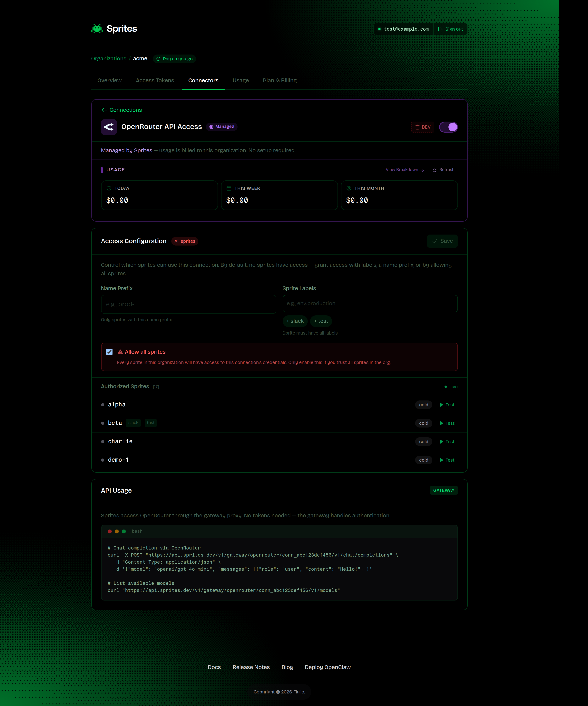
Task: Click the back arrow beside Connections
Action: pos(104,110)
